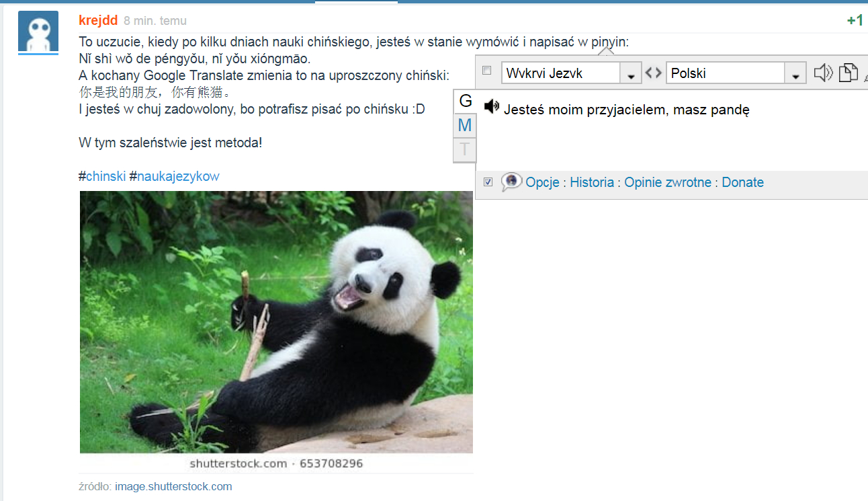Viewport: 868px width, 501px height.
Task: Swap languages with the arrows icon
Action: coord(653,73)
